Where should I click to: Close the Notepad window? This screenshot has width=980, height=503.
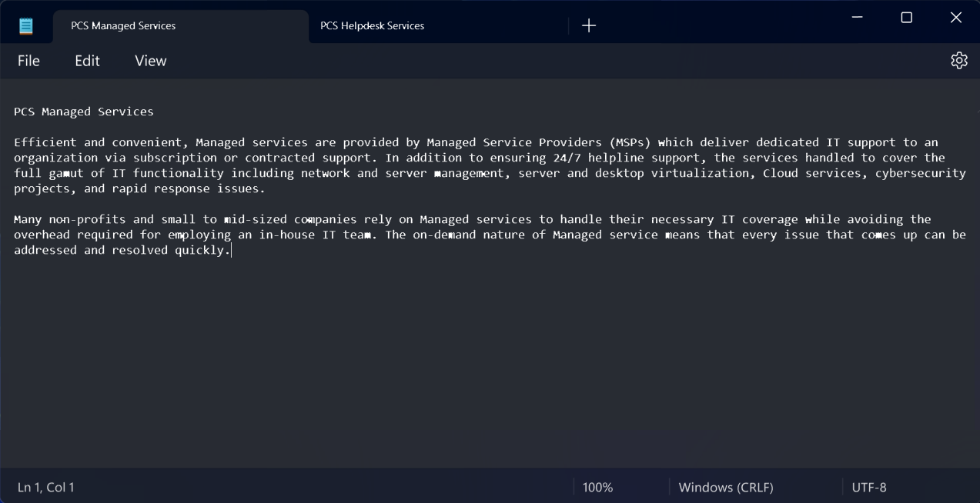coord(955,17)
